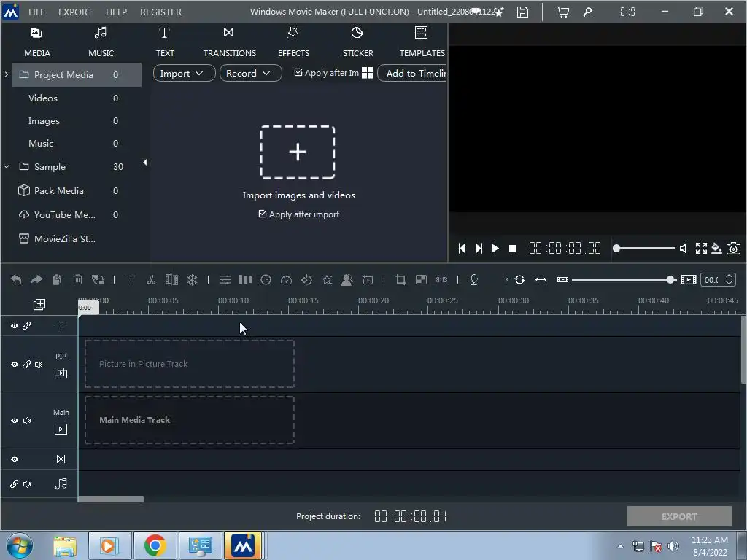
Task: Click the refresh loop icon in timeline toolbar
Action: [x=519, y=279]
